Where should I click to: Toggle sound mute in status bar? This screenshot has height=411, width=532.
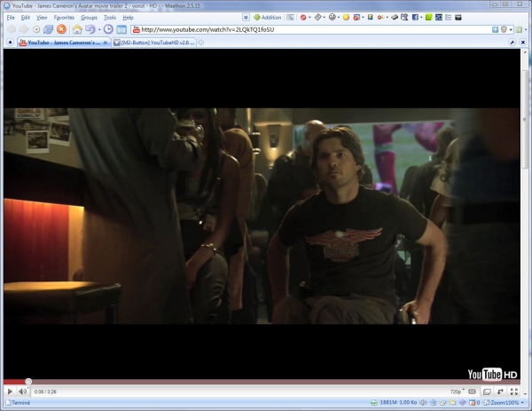(x=423, y=403)
